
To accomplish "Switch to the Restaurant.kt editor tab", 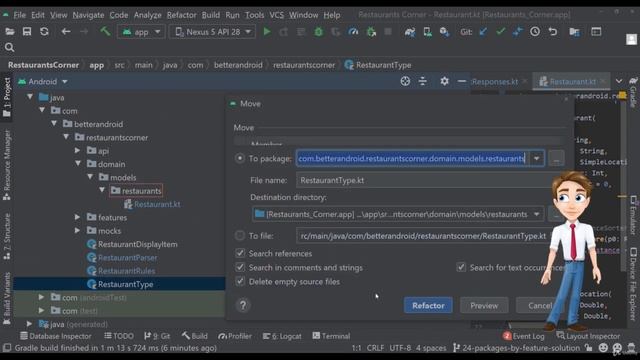I will 572,82.
